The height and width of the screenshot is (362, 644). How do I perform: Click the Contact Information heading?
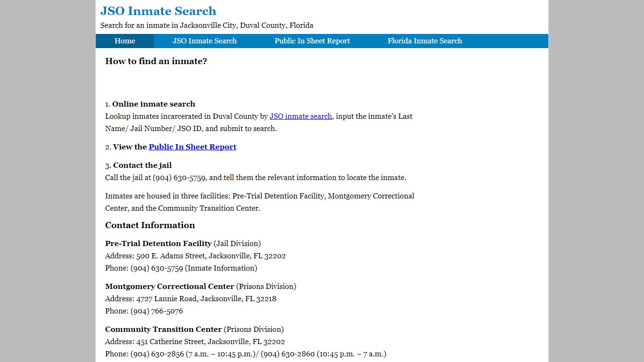pos(150,225)
